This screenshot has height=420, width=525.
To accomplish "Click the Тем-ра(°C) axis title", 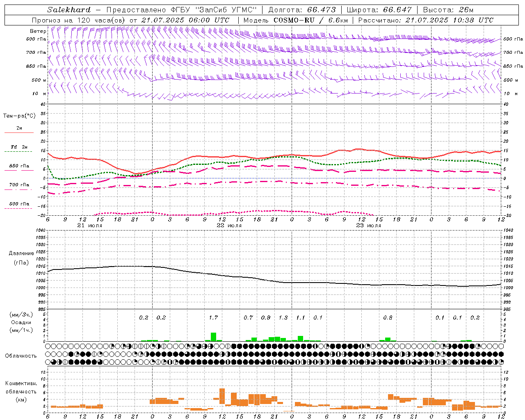I will pyautogui.click(x=19, y=116).
